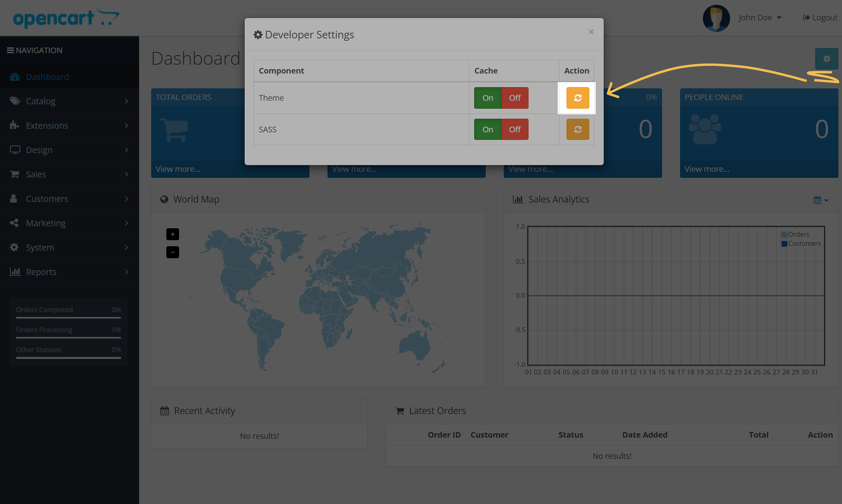Turn Theme cache On
842x504 pixels.
point(488,98)
